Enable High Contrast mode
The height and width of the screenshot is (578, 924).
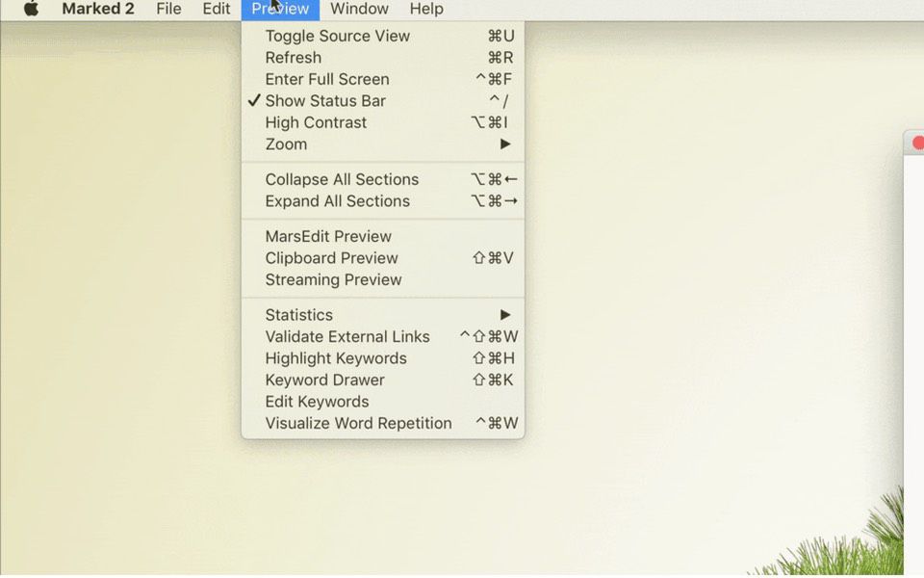pyautogui.click(x=383, y=122)
